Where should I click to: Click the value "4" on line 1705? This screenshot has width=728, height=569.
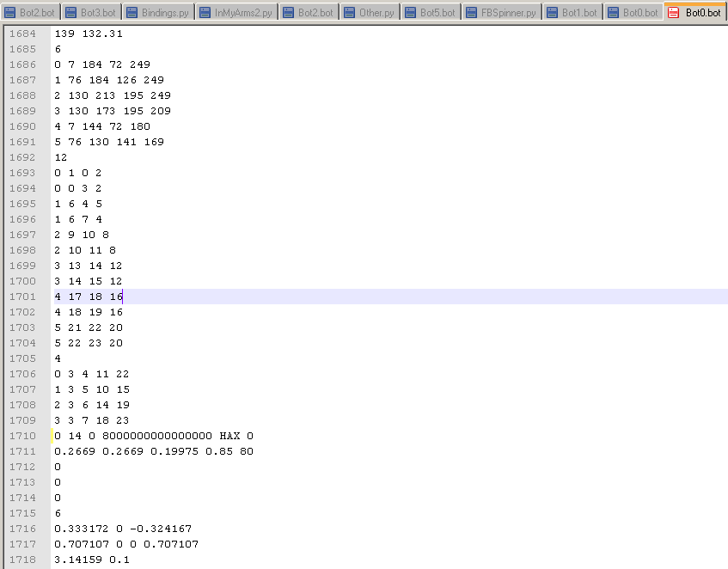coord(58,358)
